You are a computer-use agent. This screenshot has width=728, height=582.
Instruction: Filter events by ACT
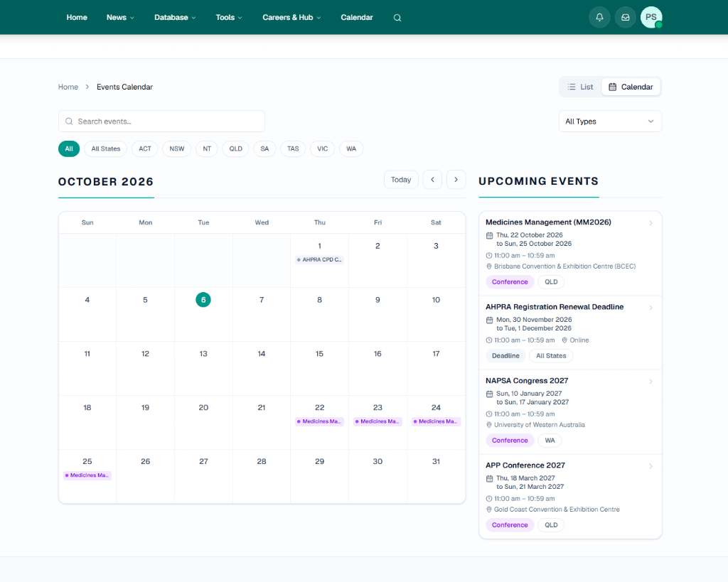[x=145, y=149]
